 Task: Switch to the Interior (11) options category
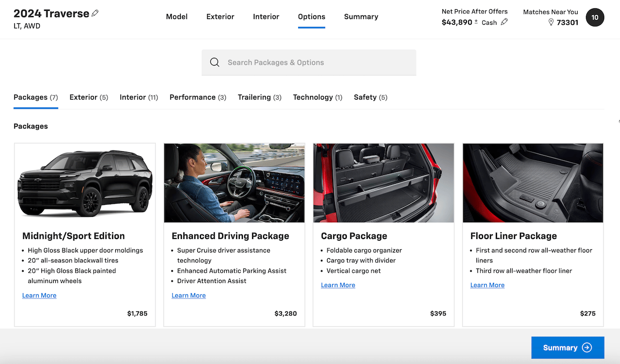pyautogui.click(x=138, y=97)
